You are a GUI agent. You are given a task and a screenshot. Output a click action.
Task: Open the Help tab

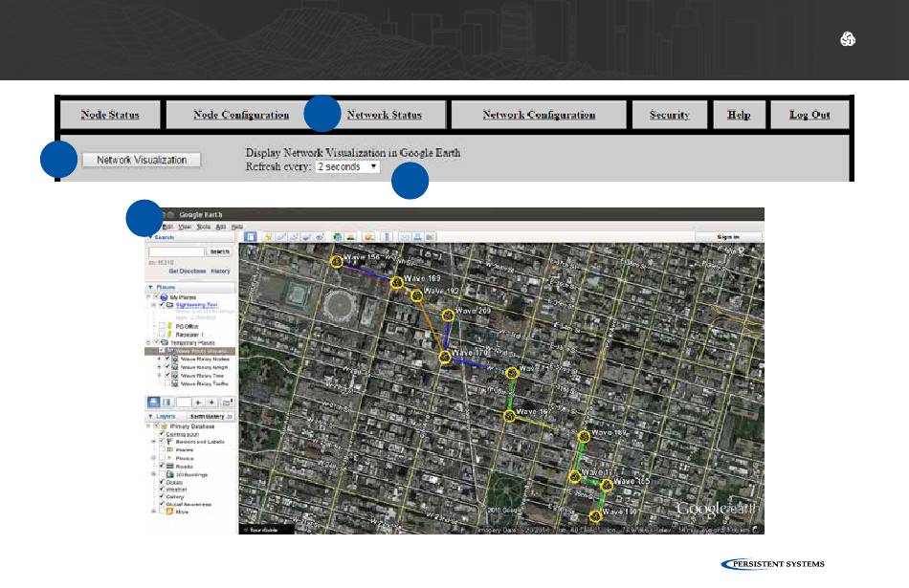coord(739,115)
